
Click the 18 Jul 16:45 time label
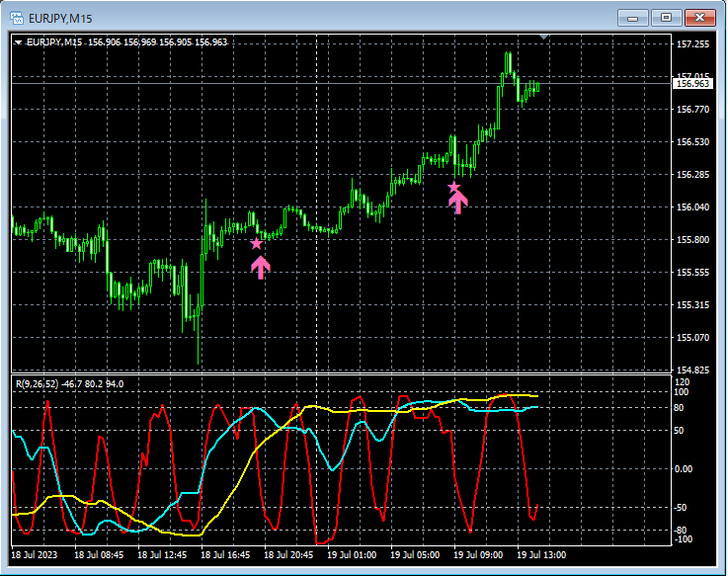225,555
